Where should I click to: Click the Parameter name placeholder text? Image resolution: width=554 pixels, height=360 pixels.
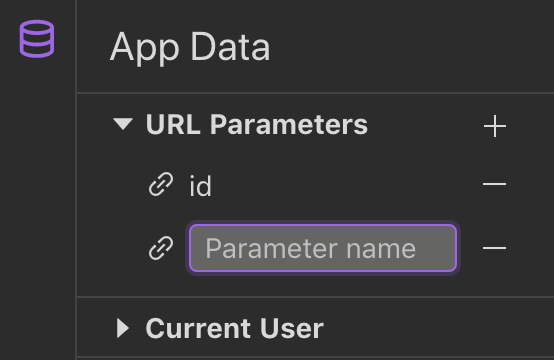311,249
